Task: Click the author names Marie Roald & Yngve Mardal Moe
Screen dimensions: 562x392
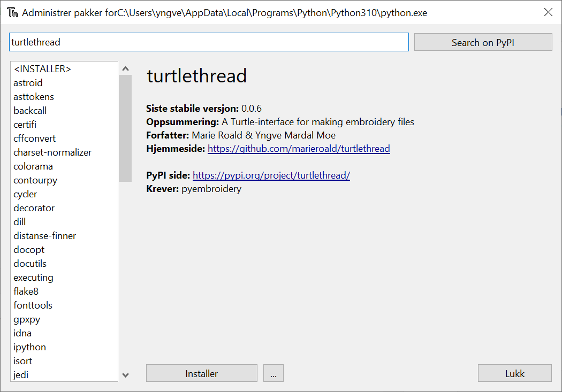Action: click(264, 135)
